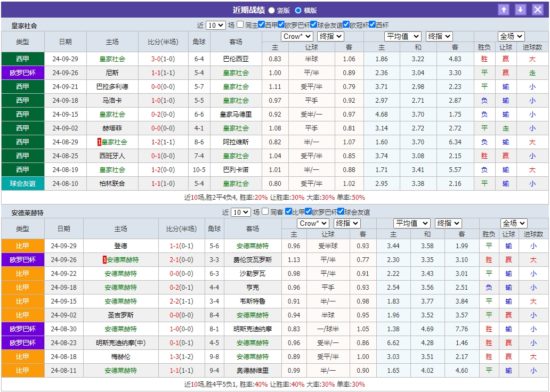Click the down arrow icon in the title bar
The image size is (550, 392).
click(519, 9)
